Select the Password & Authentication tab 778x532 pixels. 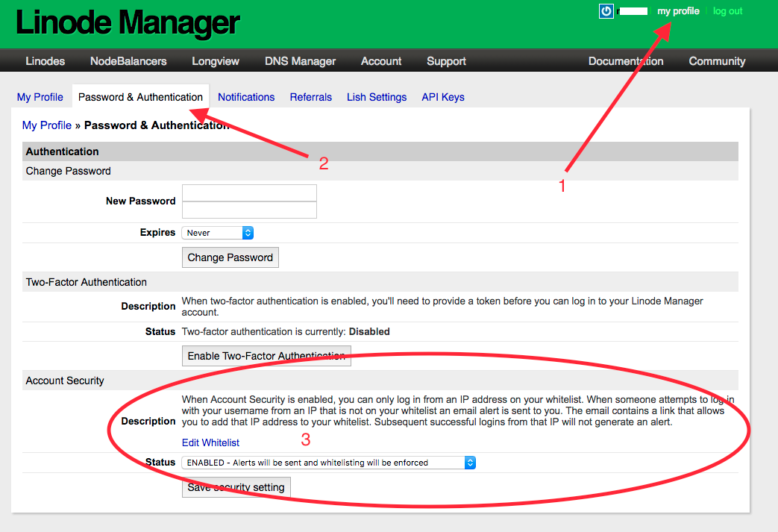(x=140, y=97)
